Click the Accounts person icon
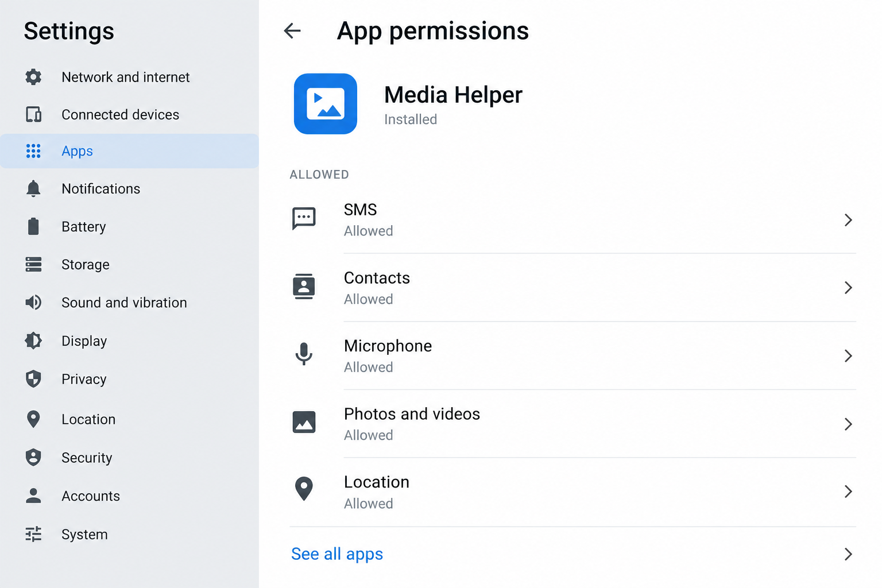 pos(33,496)
